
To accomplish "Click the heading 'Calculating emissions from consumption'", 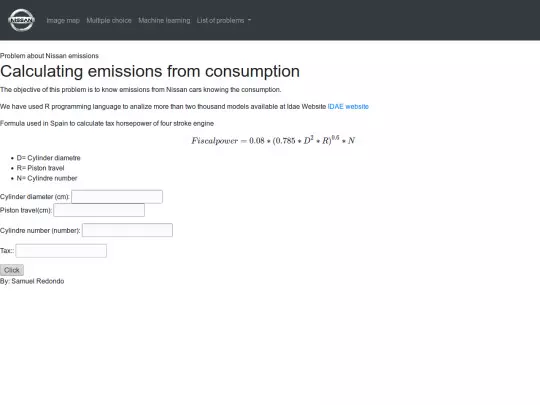I will click(x=150, y=71).
